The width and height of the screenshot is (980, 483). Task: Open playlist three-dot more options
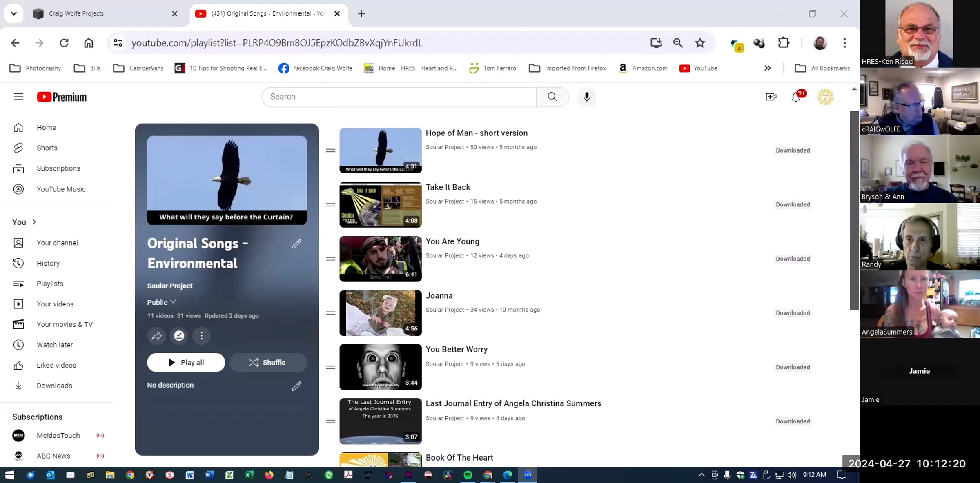202,336
